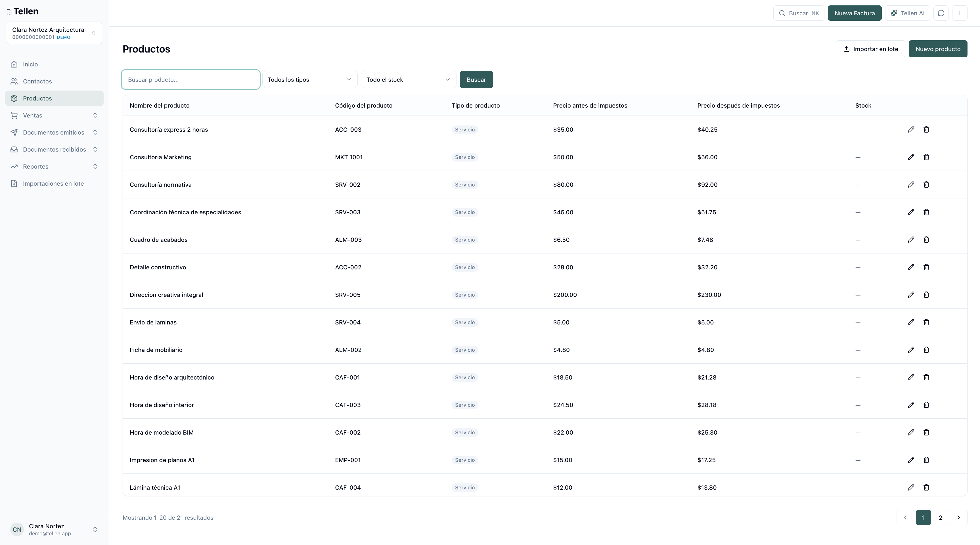
Task: Select page 1 in pagination
Action: [923, 518]
